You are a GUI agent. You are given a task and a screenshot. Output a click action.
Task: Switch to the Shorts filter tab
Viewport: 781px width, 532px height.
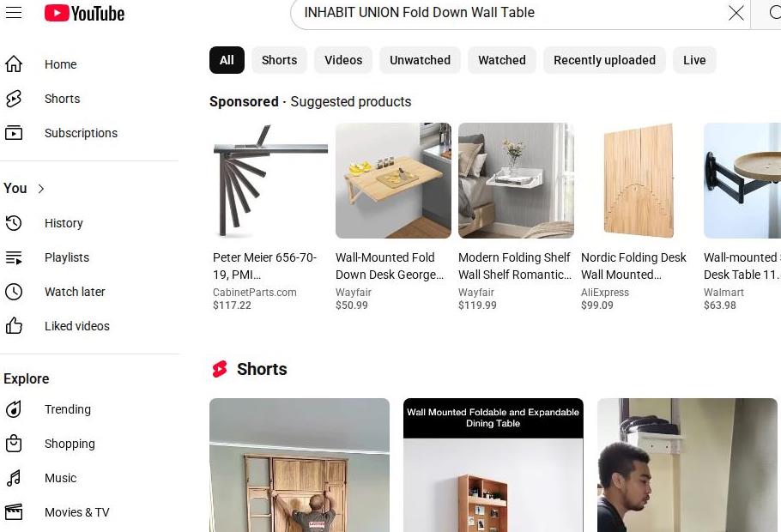click(x=279, y=60)
